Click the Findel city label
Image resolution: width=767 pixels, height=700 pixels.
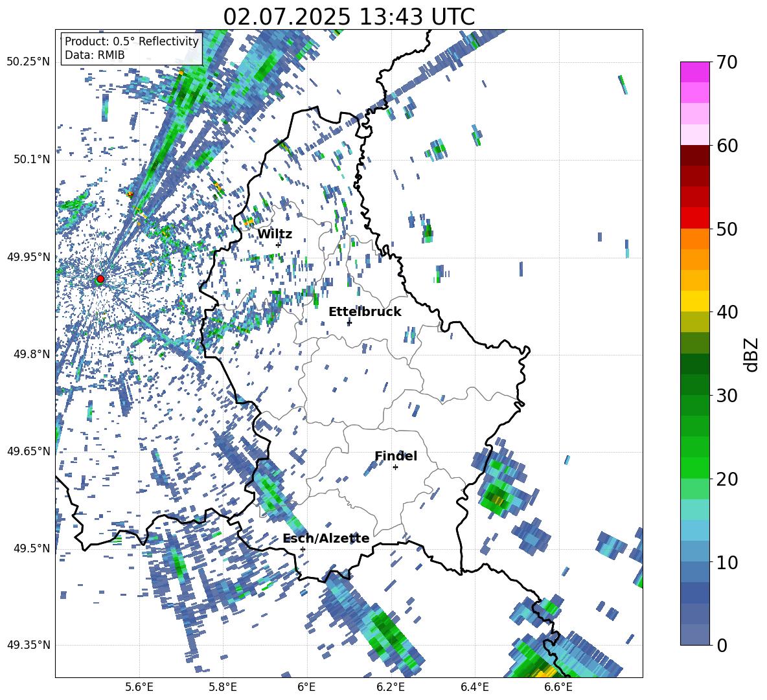[396, 456]
